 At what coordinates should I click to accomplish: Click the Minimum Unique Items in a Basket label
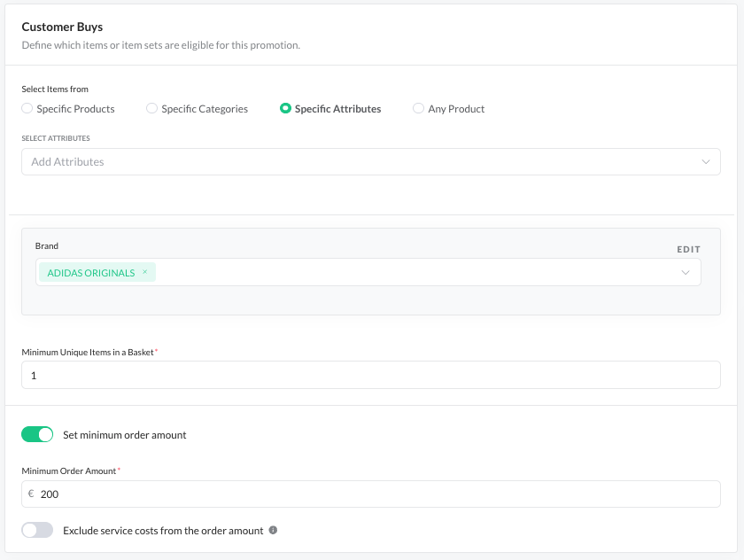click(x=88, y=352)
